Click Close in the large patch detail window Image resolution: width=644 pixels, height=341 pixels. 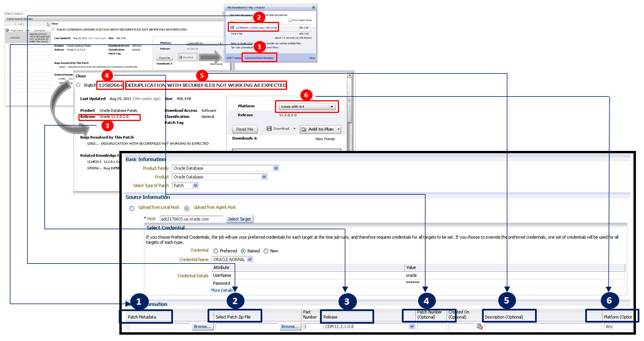tap(81, 76)
